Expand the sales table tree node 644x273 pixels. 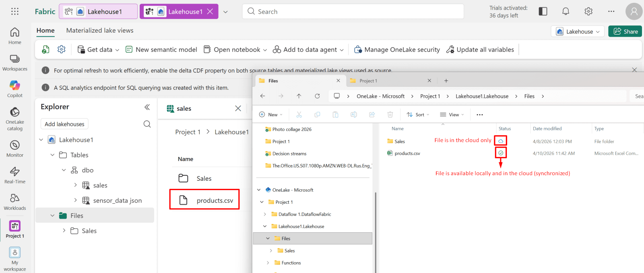[x=75, y=185]
